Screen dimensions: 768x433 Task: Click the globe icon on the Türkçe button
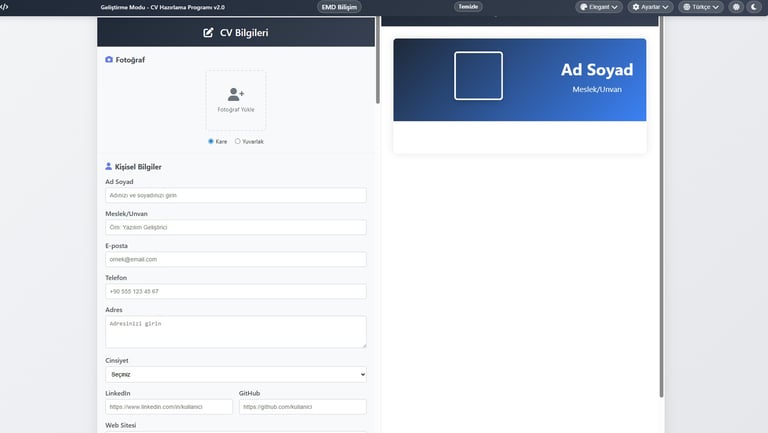pos(687,7)
